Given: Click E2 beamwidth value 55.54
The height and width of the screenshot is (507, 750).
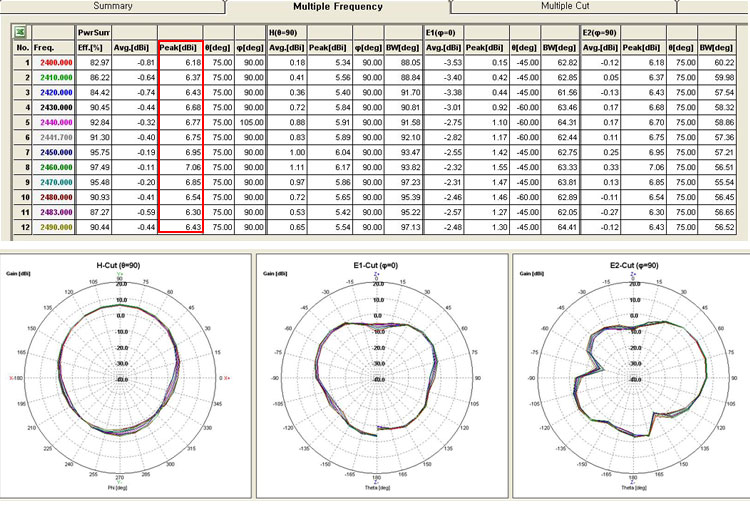Looking at the screenshot, I should 717,182.
